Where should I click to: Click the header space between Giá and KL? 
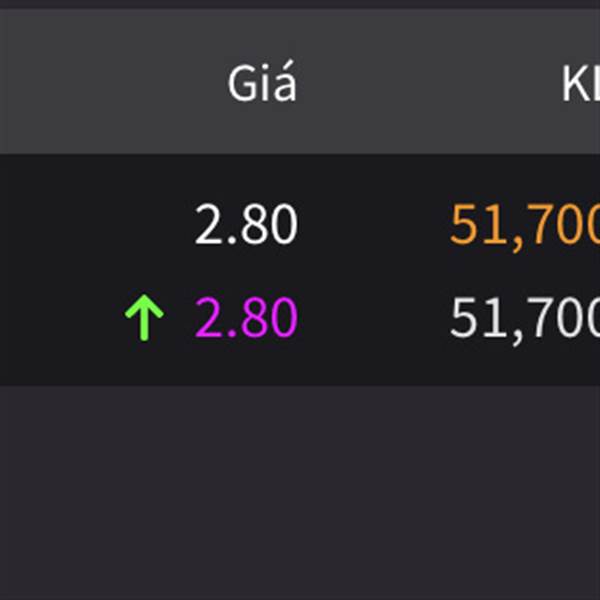(x=429, y=82)
